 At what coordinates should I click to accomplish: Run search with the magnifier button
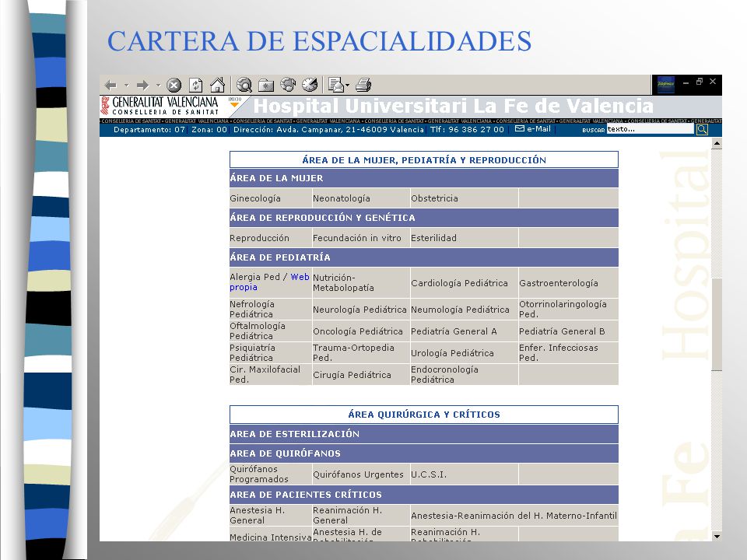[x=702, y=130]
